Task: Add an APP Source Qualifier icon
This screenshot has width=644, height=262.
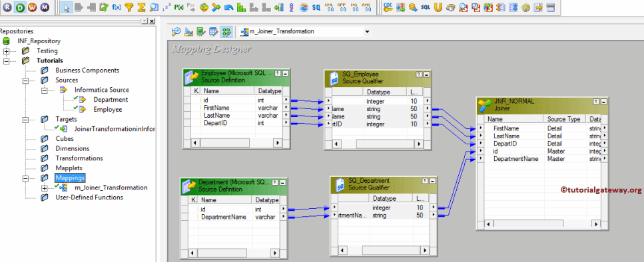Action: click(x=341, y=7)
